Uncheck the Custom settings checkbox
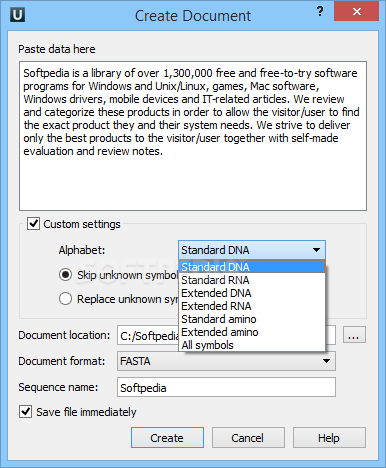The width and height of the screenshot is (386, 468). [x=33, y=224]
